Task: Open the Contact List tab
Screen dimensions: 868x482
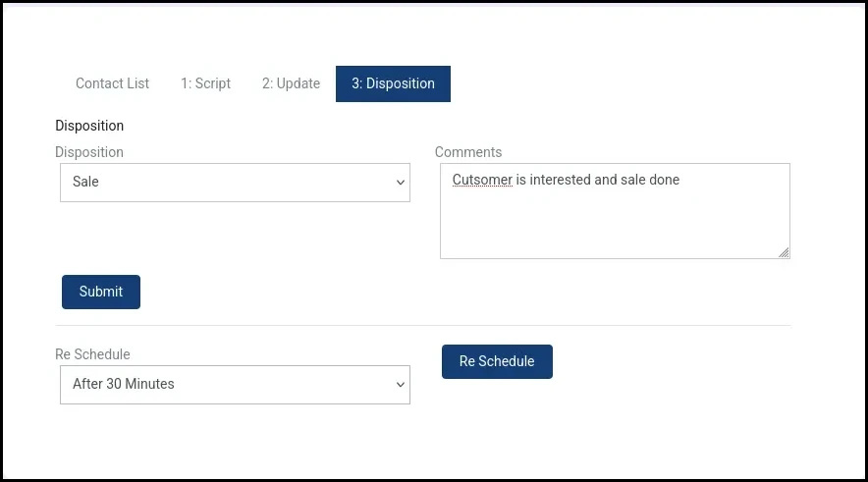Action: [112, 83]
